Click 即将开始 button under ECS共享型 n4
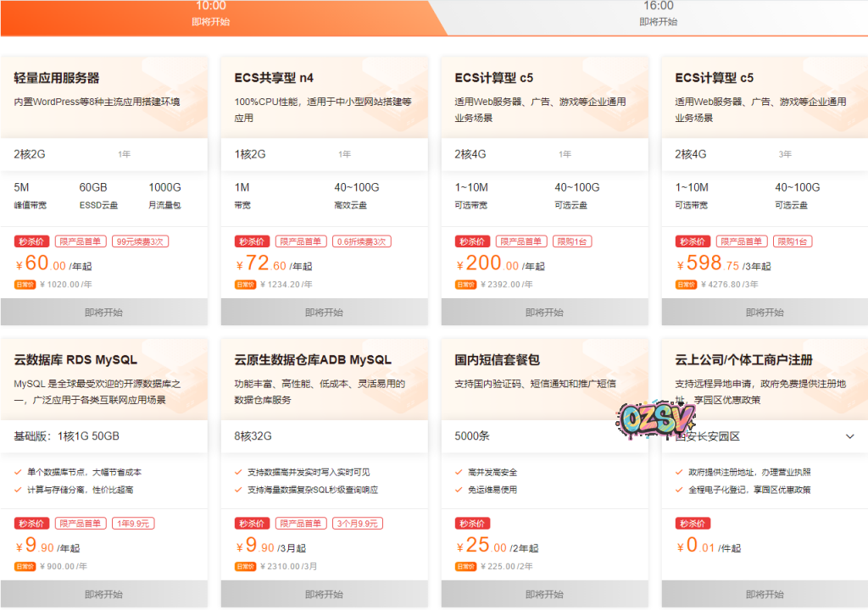Viewport: 868px width, 610px height. pyautogui.click(x=324, y=313)
